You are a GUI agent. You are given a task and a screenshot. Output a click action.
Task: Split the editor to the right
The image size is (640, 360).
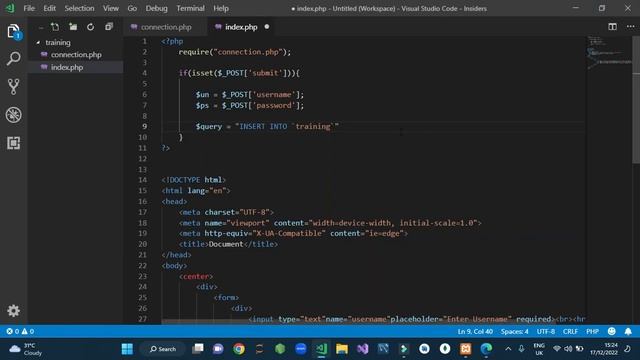pos(612,27)
